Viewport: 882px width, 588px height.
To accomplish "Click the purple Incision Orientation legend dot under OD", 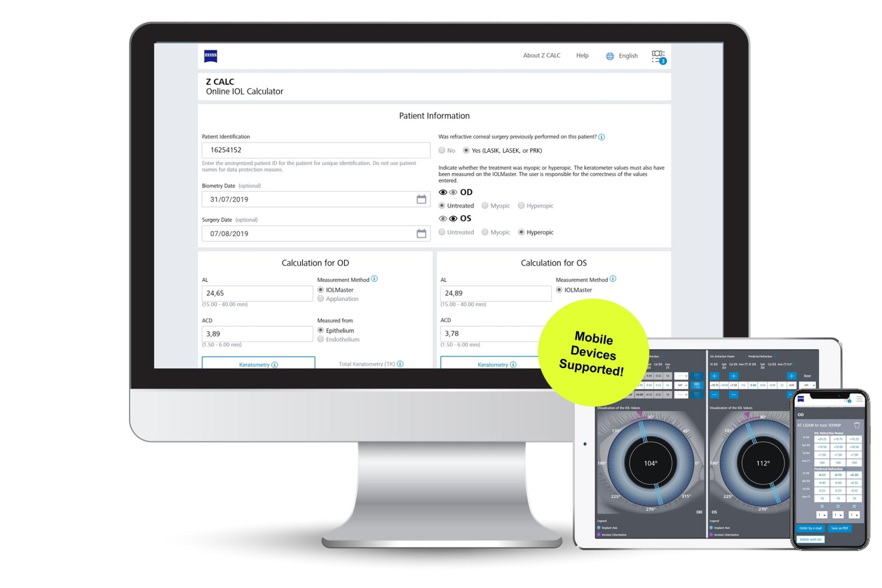I will coord(599,535).
